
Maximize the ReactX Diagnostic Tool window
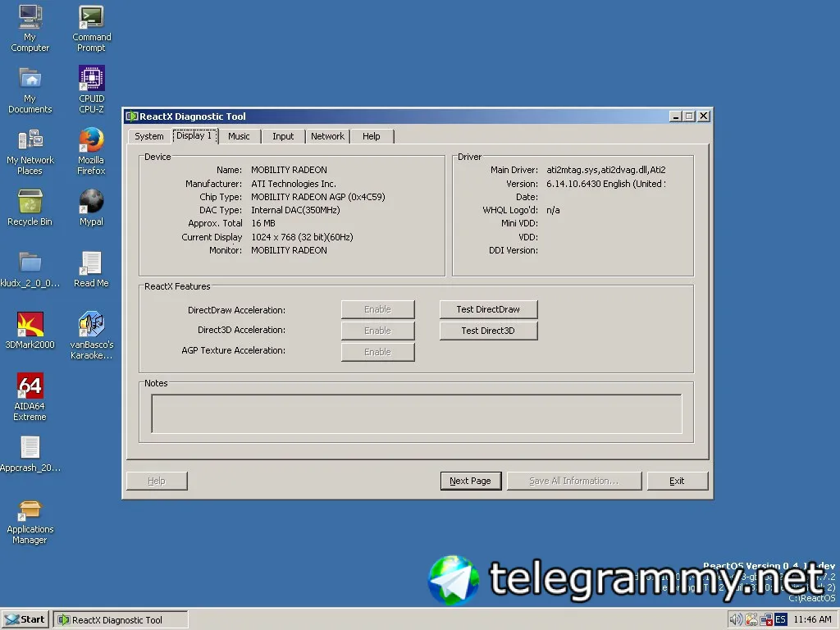click(x=689, y=116)
